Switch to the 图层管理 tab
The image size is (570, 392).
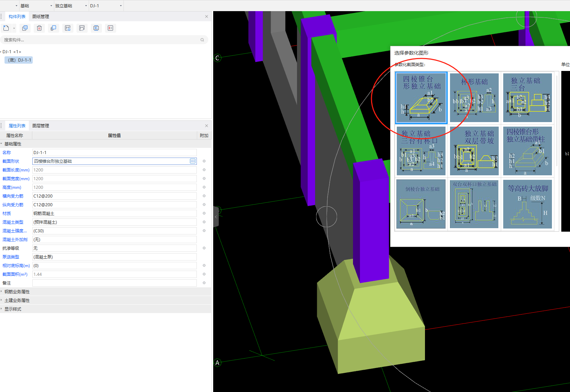click(x=41, y=126)
